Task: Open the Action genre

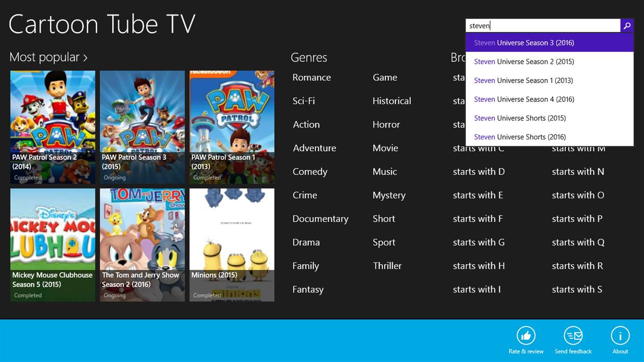Action: click(306, 125)
